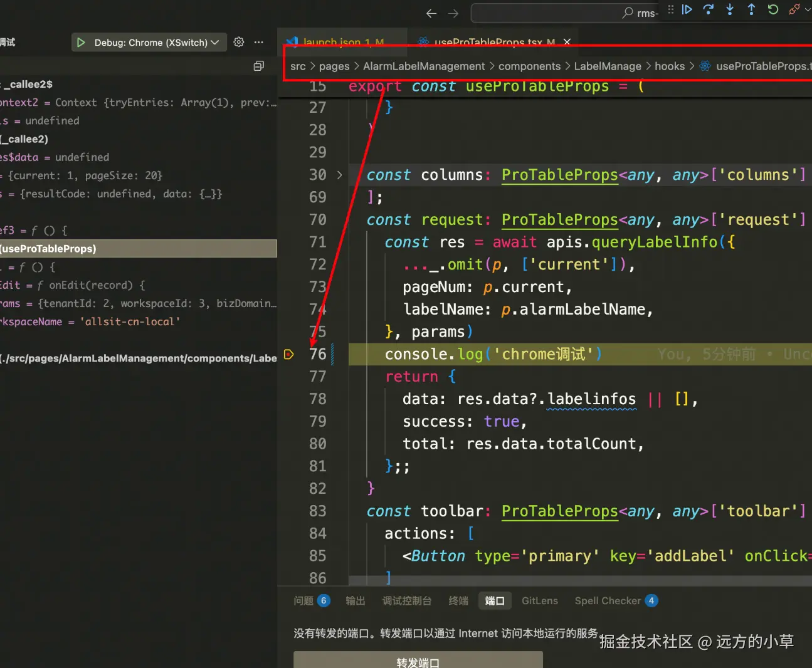Click the 转发端口 (Forward Port) button
Image resolution: width=812 pixels, height=668 pixels.
[x=418, y=660]
